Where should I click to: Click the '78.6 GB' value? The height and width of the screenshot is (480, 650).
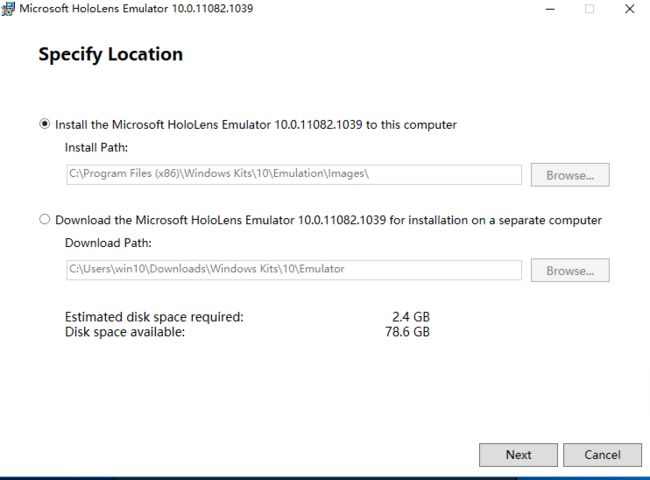click(x=407, y=332)
